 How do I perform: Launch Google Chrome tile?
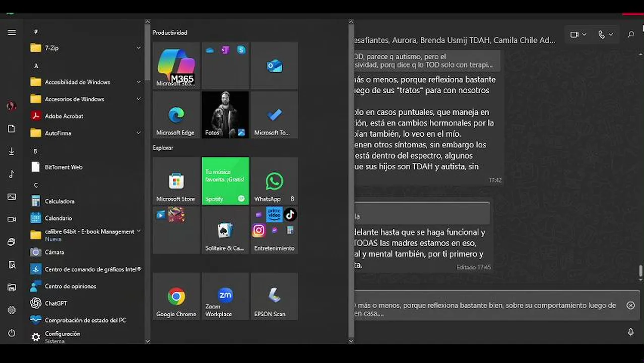pos(176,296)
